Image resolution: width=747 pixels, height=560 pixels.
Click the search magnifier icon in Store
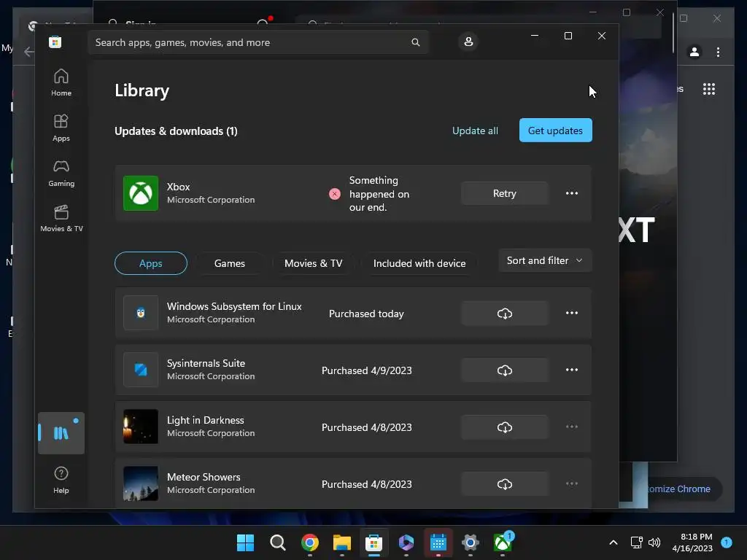[415, 42]
